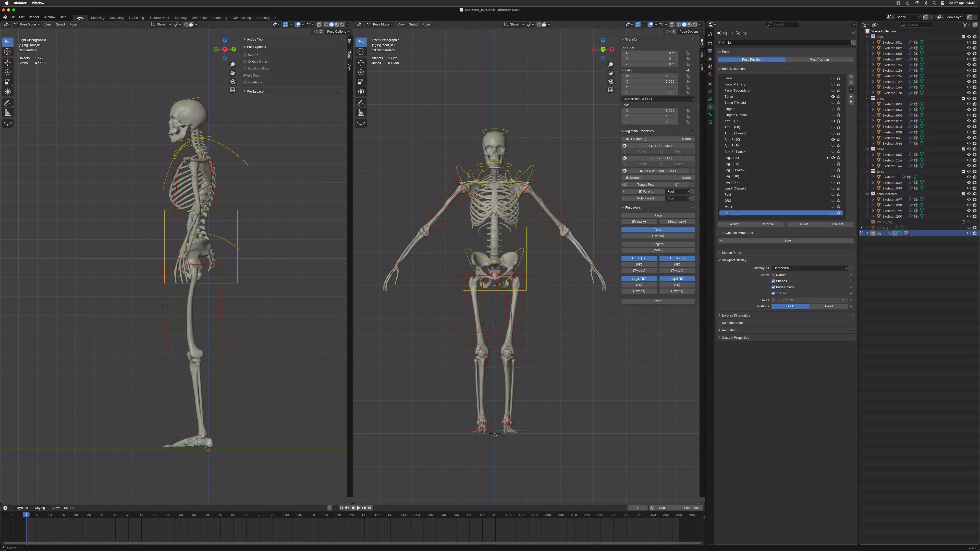Select the DEF bone collection row
980x551 pixels.
click(781, 213)
